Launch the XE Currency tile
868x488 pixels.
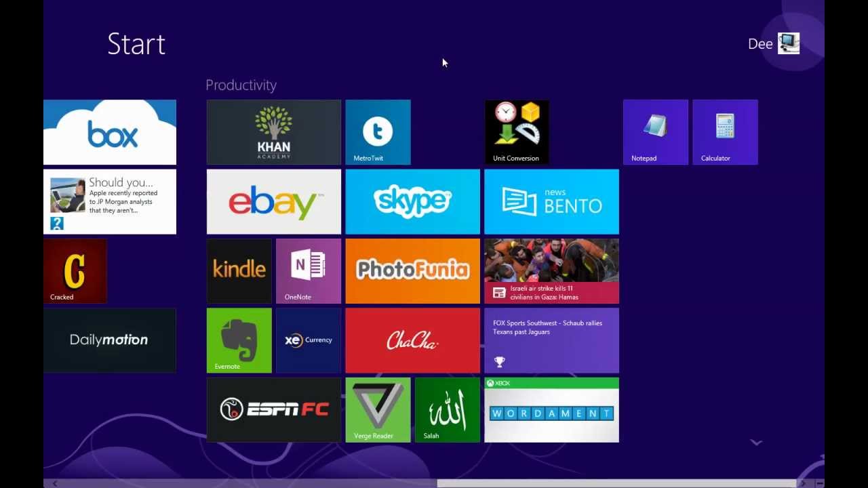coord(309,341)
